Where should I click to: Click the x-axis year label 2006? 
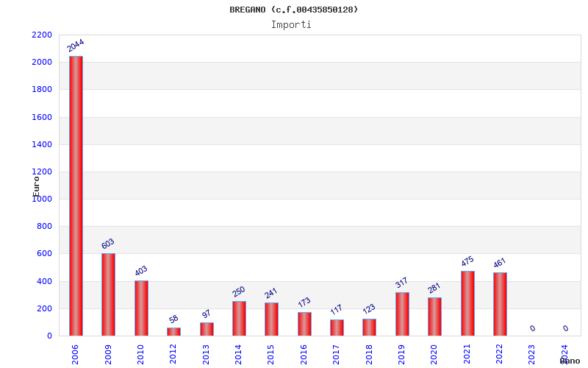(75, 355)
